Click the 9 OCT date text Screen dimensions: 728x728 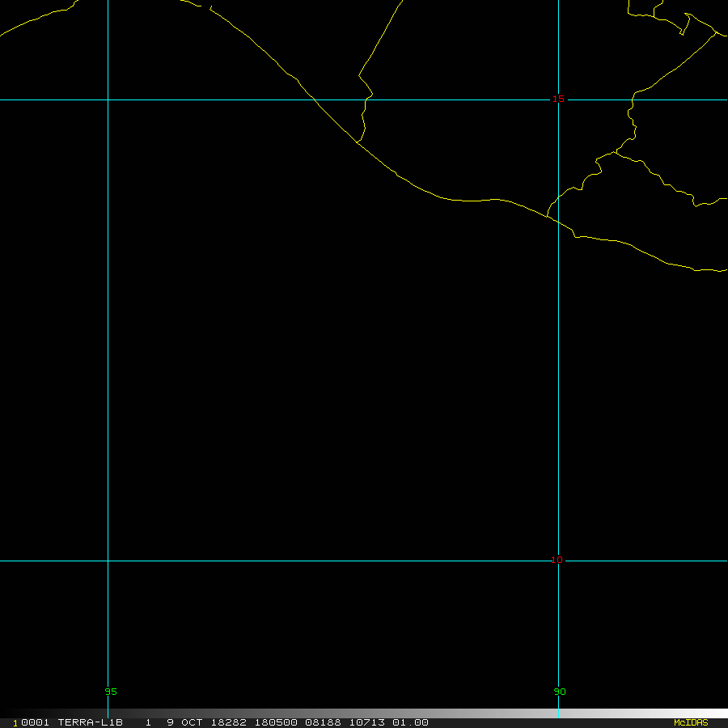184,722
